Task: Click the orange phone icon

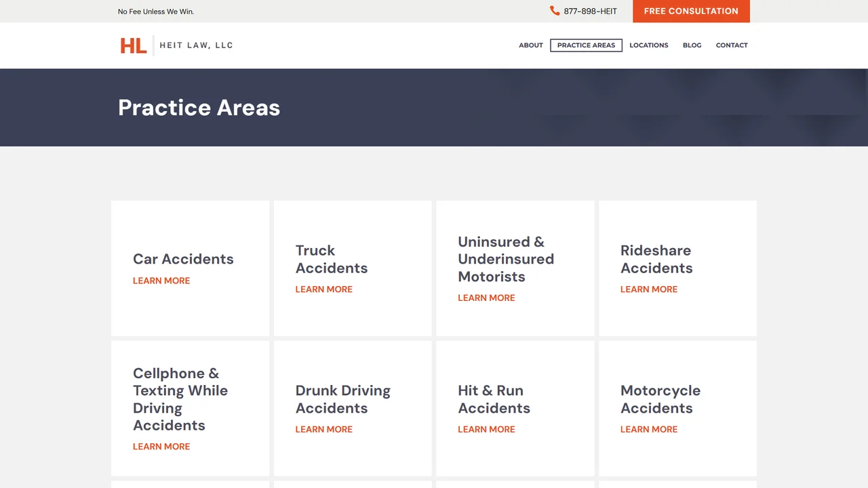Action: pyautogui.click(x=555, y=11)
